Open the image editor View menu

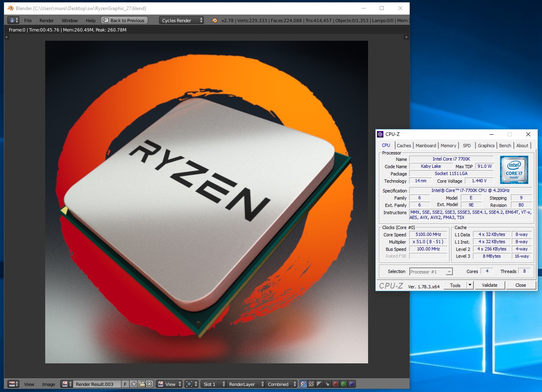pyautogui.click(x=29, y=384)
